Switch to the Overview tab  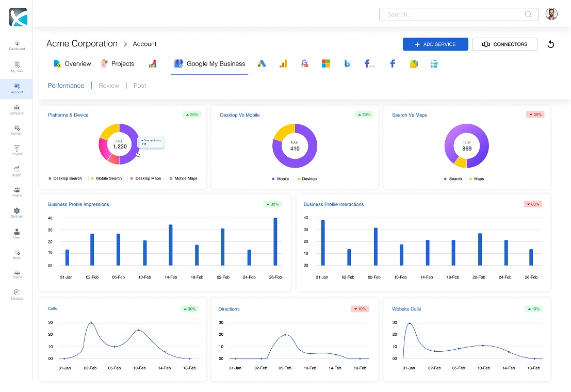72,64
